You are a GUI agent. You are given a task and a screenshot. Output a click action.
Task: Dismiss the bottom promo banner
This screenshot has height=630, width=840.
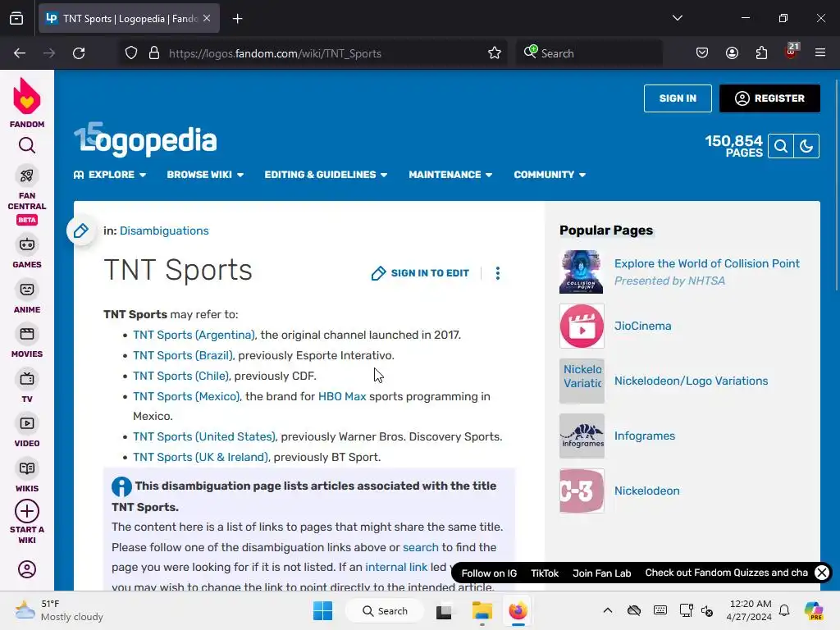[822, 573]
